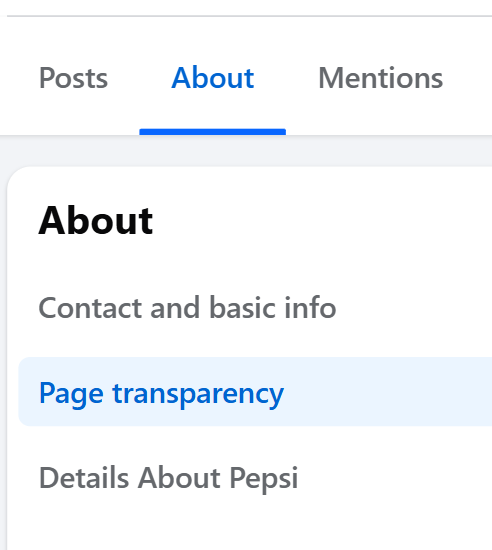Click the gray gap above About card
Image resolution: width=492 pixels, height=550 pixels.
245,151
